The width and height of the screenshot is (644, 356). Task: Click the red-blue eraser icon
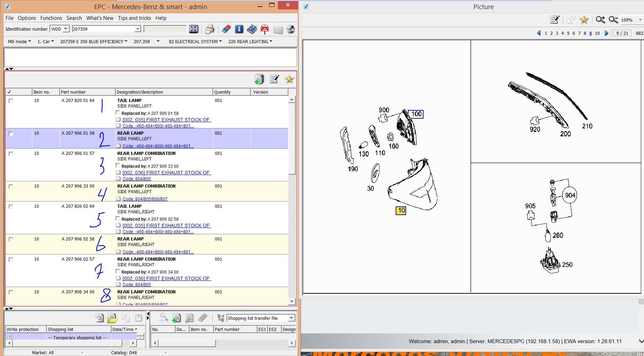pyautogui.click(x=226, y=29)
